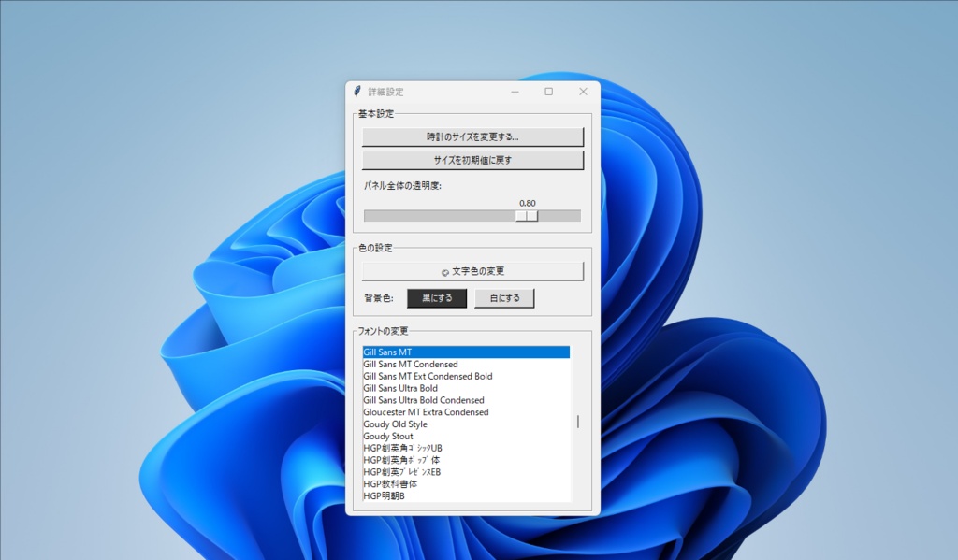Minimize the 詳細設定 window
Screen dimensions: 958x560
click(x=515, y=92)
